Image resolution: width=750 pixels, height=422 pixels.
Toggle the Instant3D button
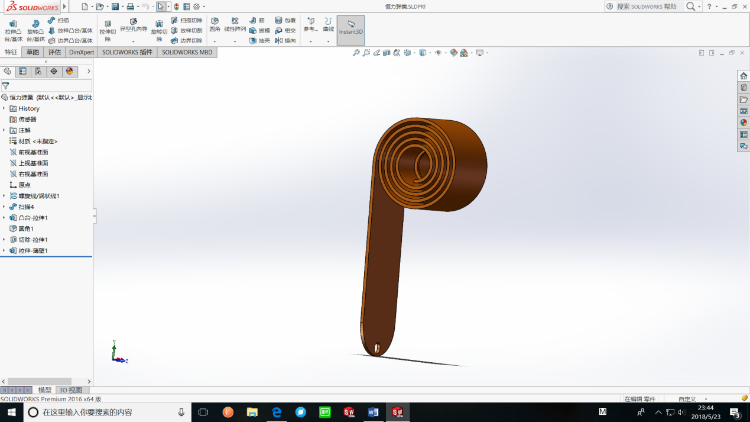pyautogui.click(x=350, y=29)
